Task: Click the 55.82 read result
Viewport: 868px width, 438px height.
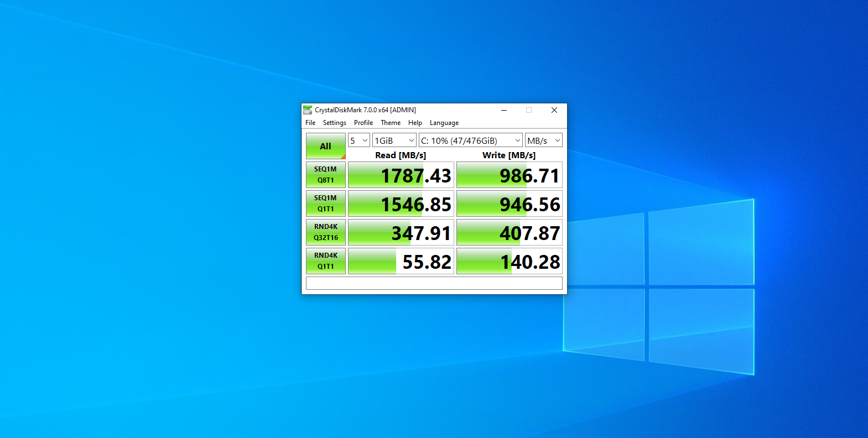Action: [x=401, y=261]
